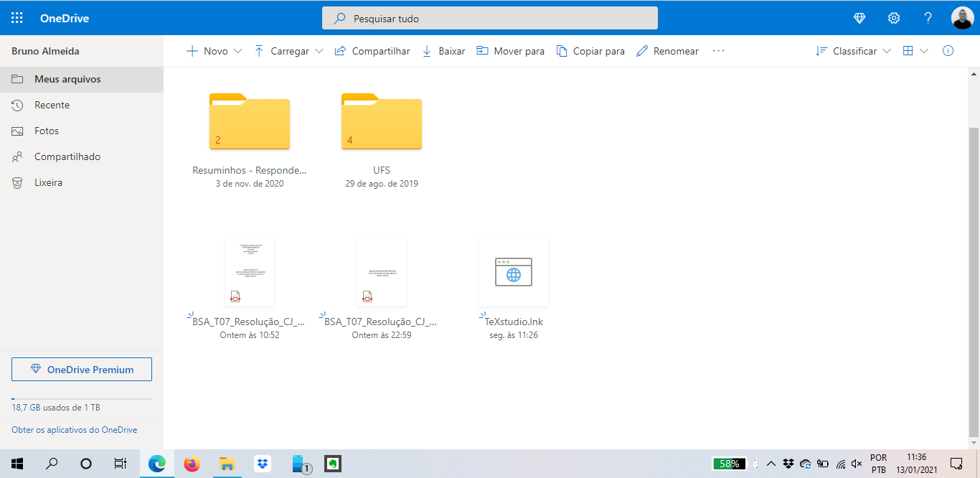Image resolution: width=980 pixels, height=478 pixels.
Task: Click the Compartilhar toolbar button
Action: [x=372, y=51]
